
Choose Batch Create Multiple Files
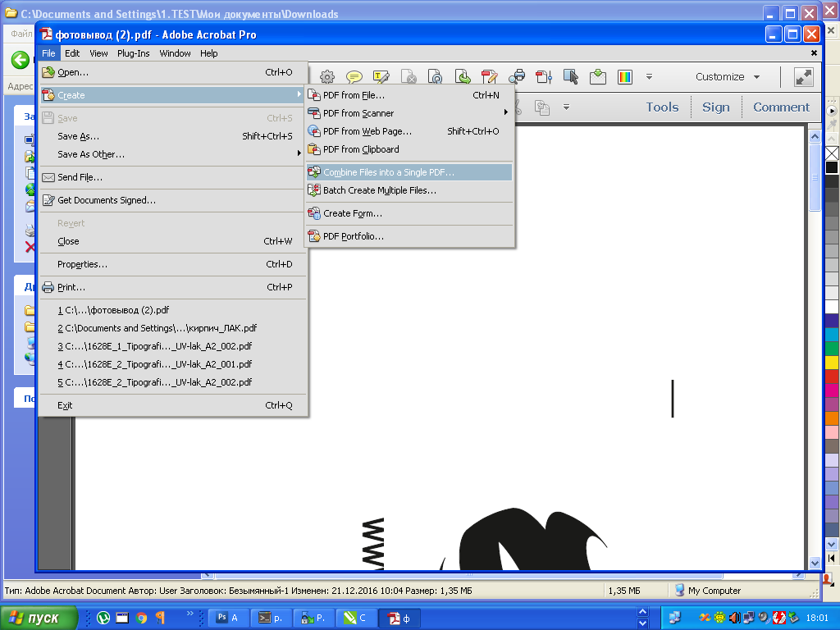click(x=409, y=190)
